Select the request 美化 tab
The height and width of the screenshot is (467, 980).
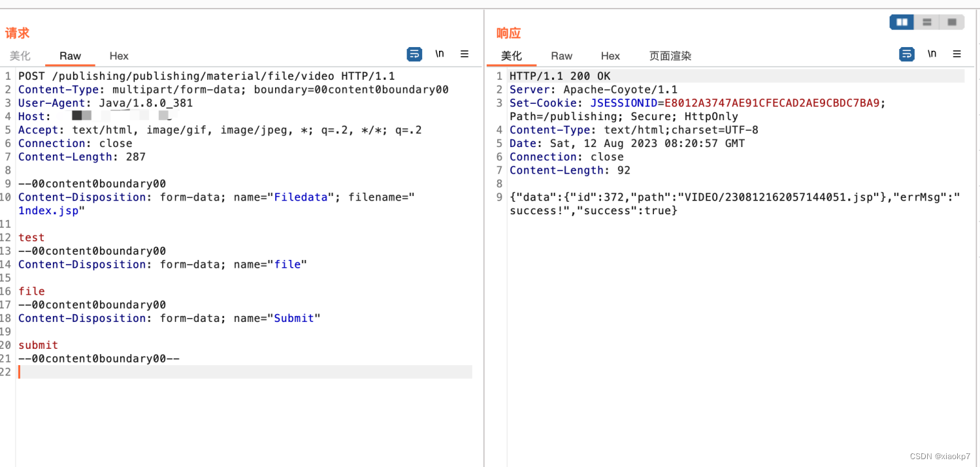click(20, 56)
